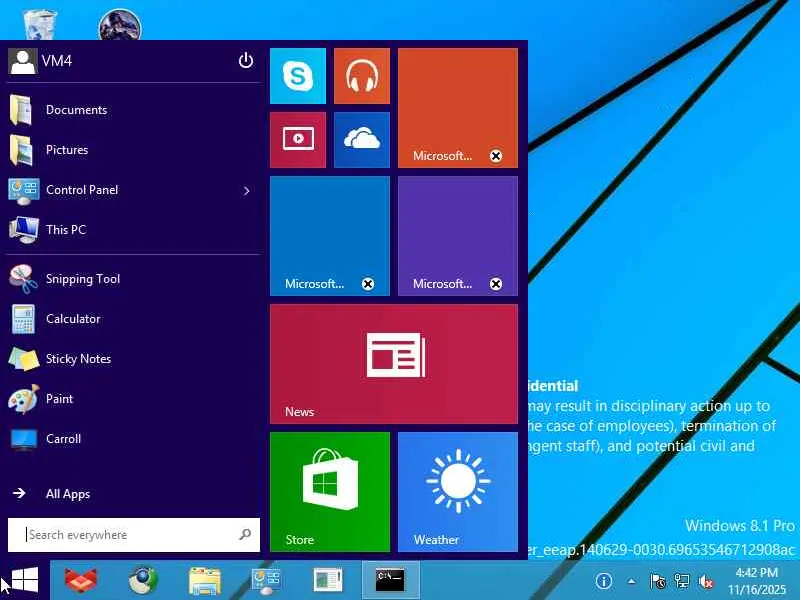800x600 pixels.
Task: Launch Paint from Start menu
Action: click(134, 399)
